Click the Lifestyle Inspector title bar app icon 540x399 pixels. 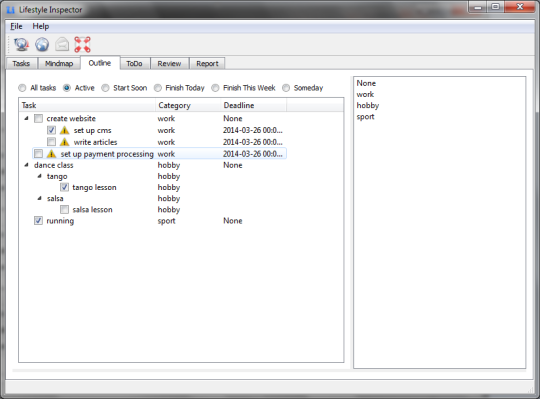click(x=11, y=10)
